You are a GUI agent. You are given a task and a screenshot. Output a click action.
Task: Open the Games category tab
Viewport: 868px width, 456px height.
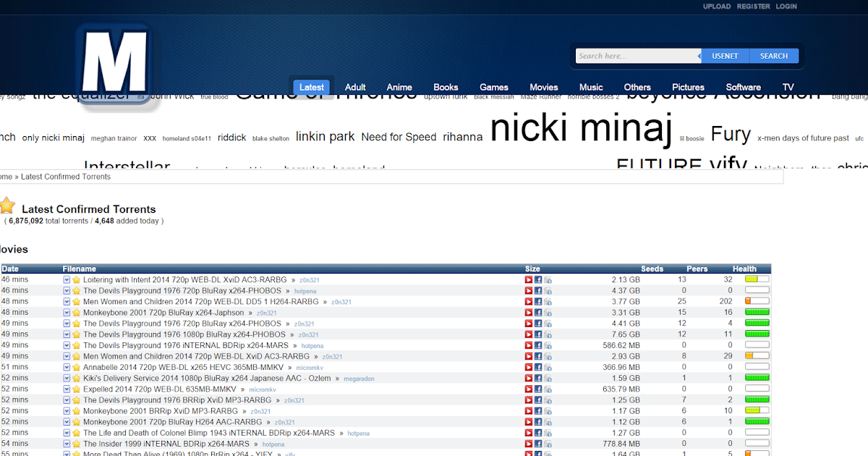[494, 87]
